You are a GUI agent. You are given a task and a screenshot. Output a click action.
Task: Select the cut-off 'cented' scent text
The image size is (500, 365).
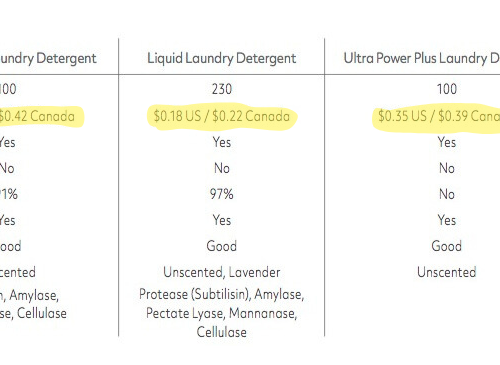coord(18,273)
